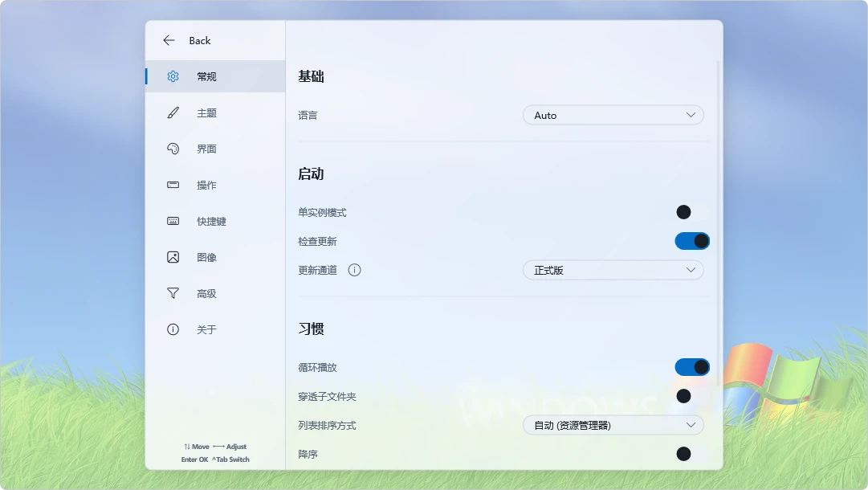Click the palette icon next to 界面

(173, 149)
